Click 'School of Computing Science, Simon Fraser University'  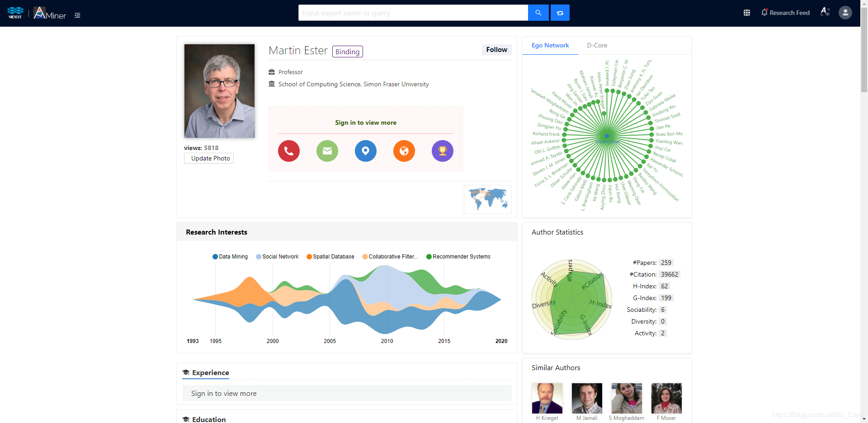(354, 84)
